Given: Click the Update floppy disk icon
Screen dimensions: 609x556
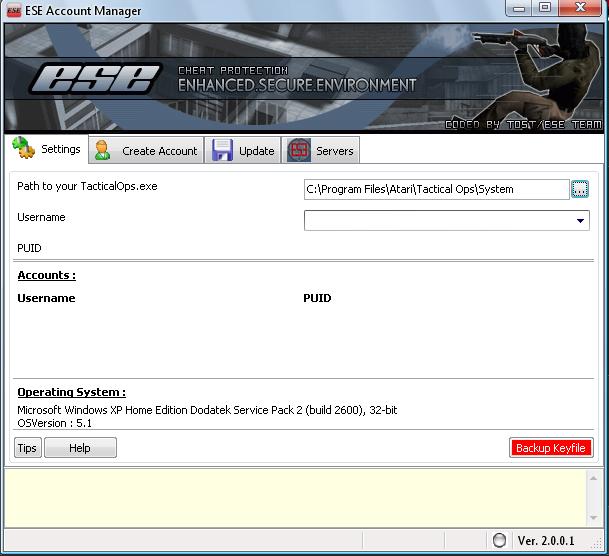Looking at the screenshot, I should [x=222, y=150].
